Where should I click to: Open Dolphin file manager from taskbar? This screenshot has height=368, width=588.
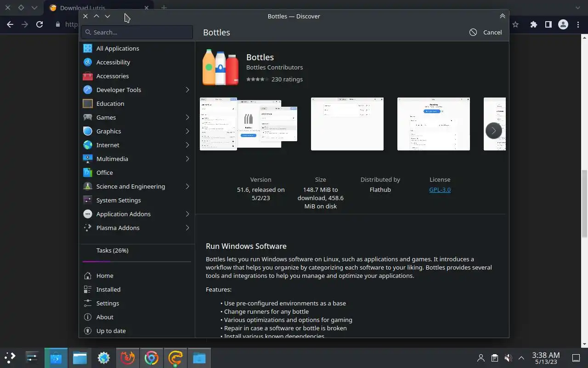(80, 357)
